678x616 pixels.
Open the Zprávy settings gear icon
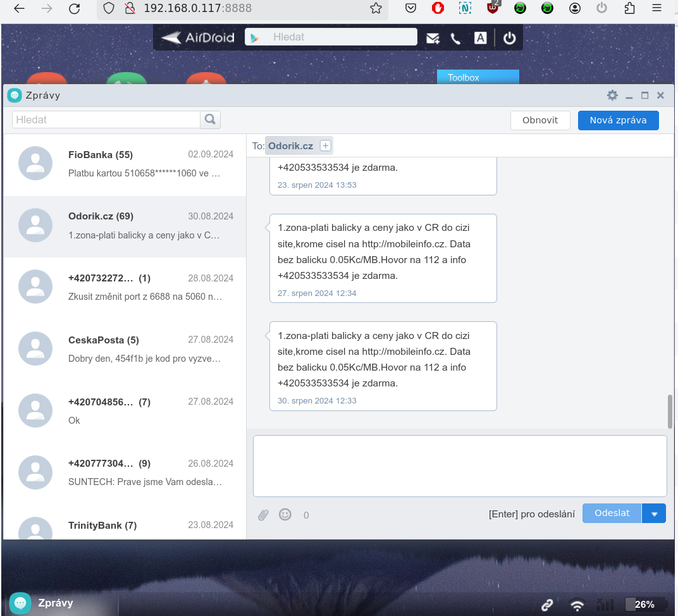(612, 95)
